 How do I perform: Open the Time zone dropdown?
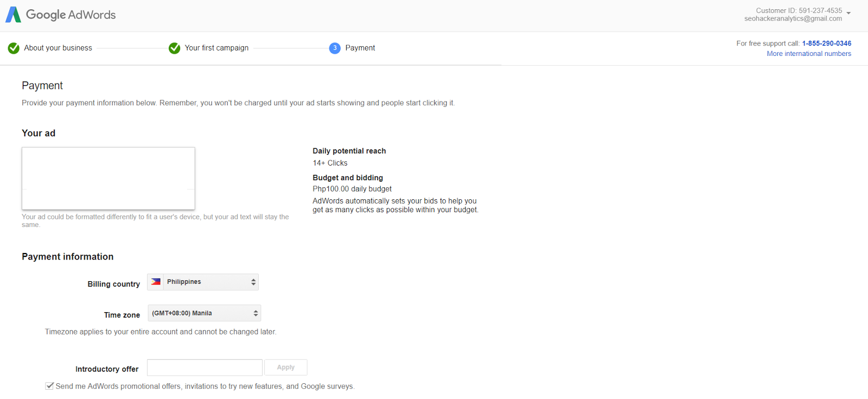click(x=204, y=313)
